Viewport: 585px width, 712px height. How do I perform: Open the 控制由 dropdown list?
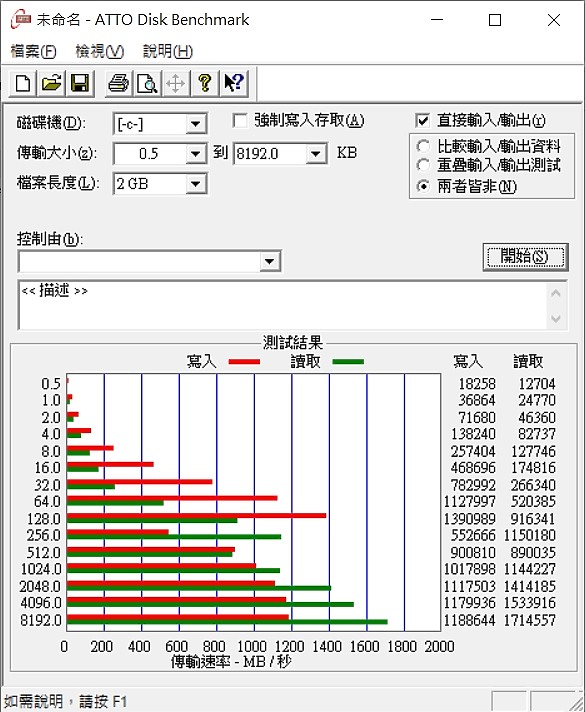(270, 261)
